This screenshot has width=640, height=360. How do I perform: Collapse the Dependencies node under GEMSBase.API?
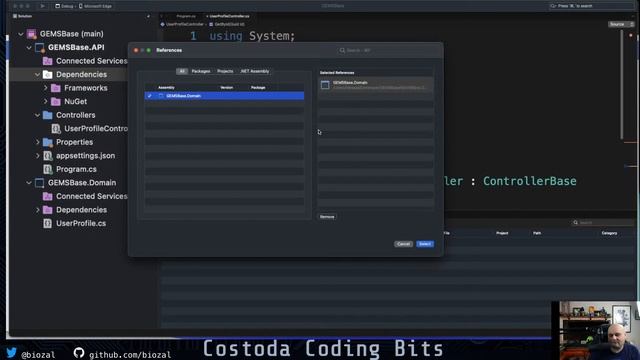click(37, 75)
